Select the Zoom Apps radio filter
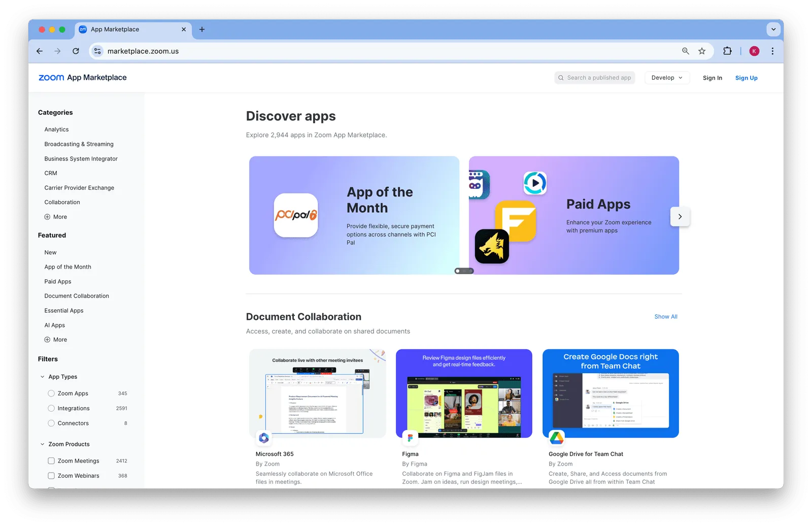 pos(51,393)
